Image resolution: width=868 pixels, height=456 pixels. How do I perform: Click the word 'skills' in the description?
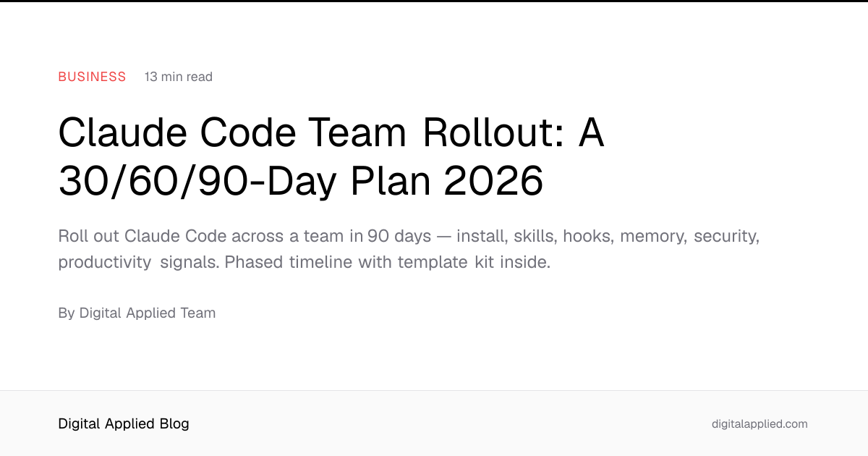(x=535, y=237)
